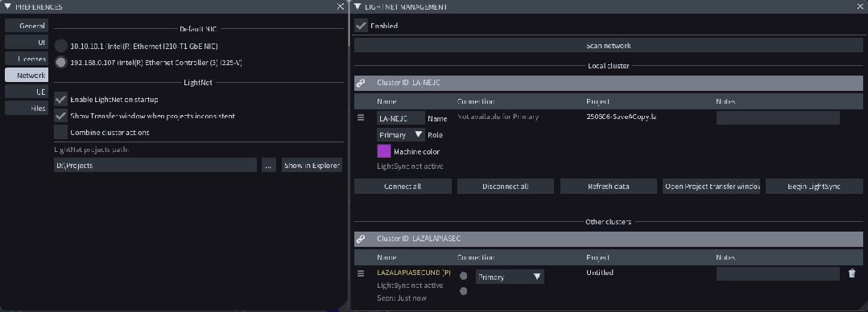The width and height of the screenshot is (868, 312).
Task: Open the purple Machine color swatch
Action: [x=383, y=151]
